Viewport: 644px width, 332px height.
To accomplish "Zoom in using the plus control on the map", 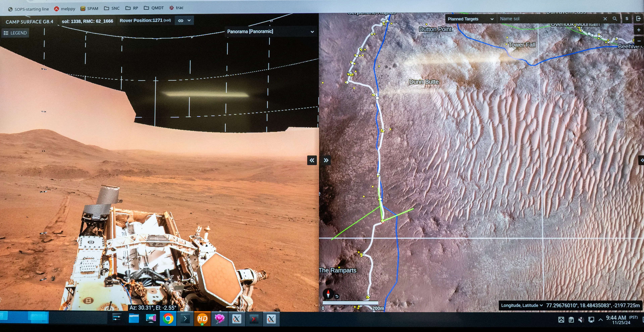I will tap(639, 30).
